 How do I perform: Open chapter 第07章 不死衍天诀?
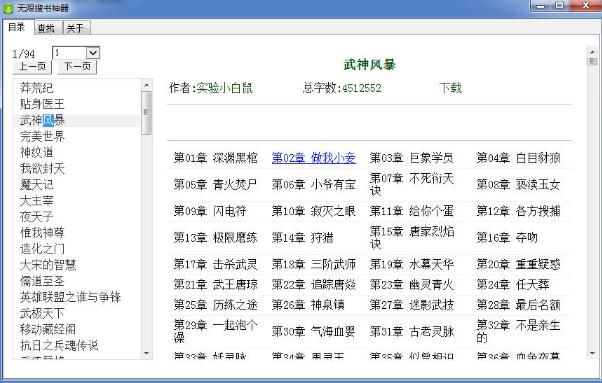[412, 184]
